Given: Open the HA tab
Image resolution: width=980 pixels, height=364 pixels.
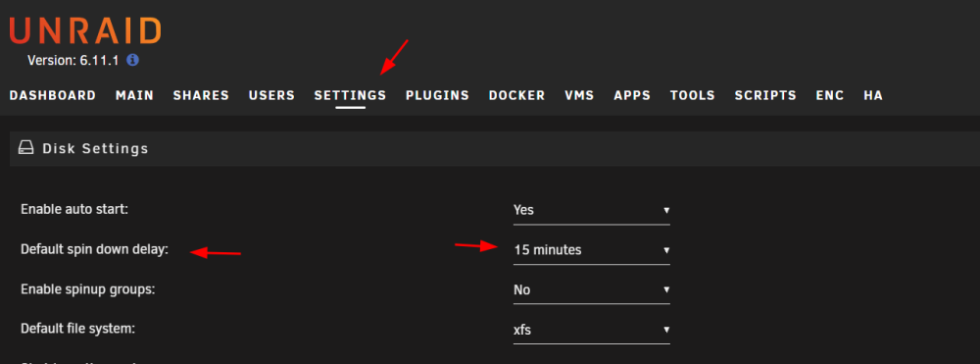Looking at the screenshot, I should pyautogui.click(x=873, y=96).
